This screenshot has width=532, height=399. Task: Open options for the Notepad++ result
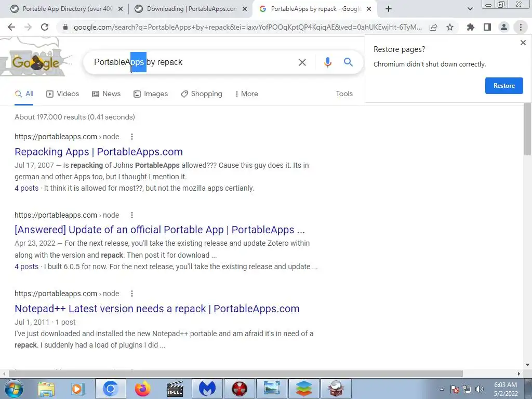(x=132, y=294)
